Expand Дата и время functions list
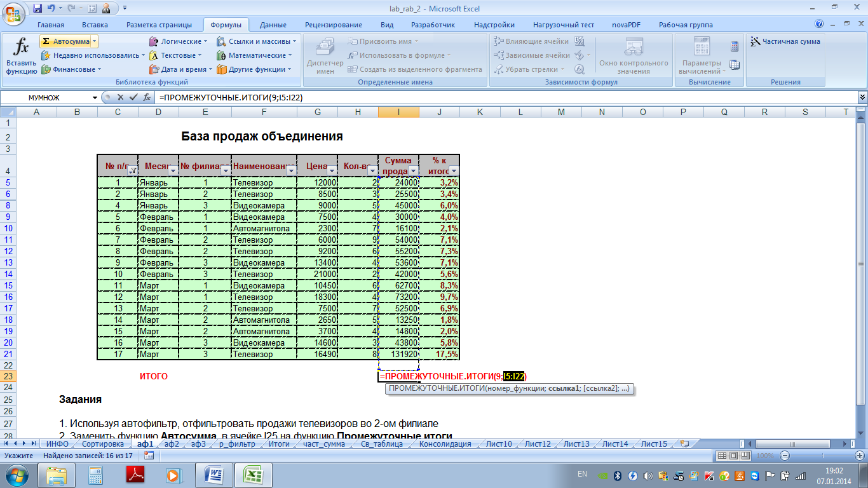This screenshot has width=868, height=488. (182, 69)
